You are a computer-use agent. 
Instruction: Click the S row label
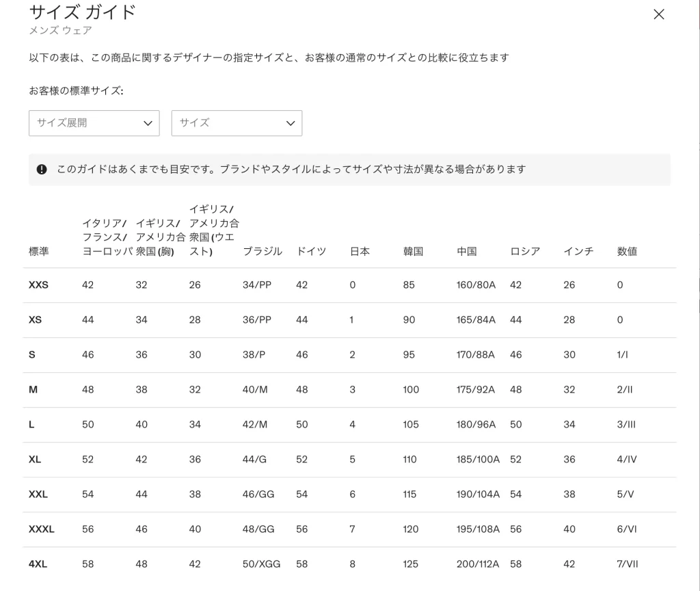(32, 355)
